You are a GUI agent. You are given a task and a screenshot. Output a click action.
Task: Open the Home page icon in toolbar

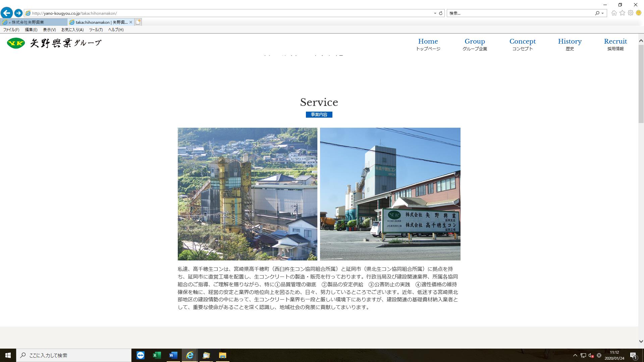click(614, 13)
